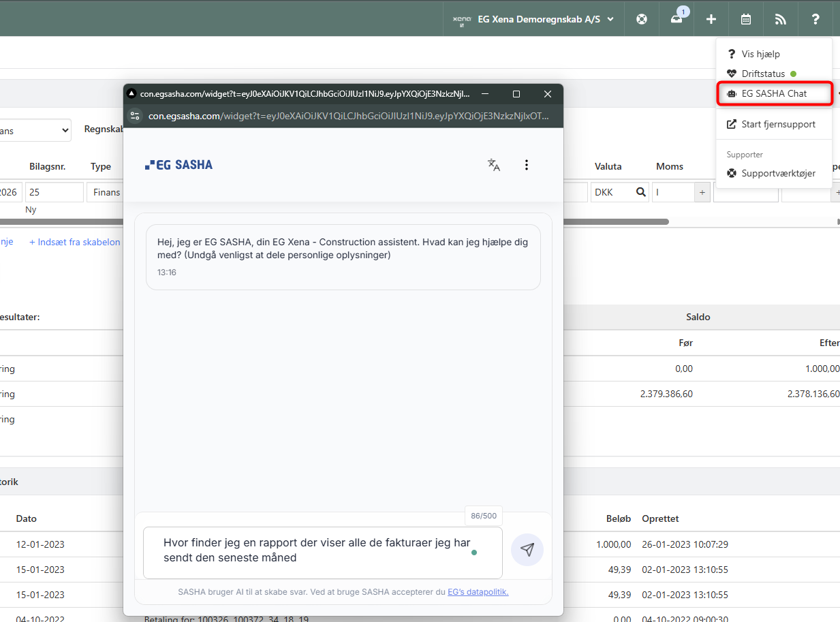The height and width of the screenshot is (622, 840).
Task: Click the plus button next to Moms field
Action: click(x=702, y=193)
